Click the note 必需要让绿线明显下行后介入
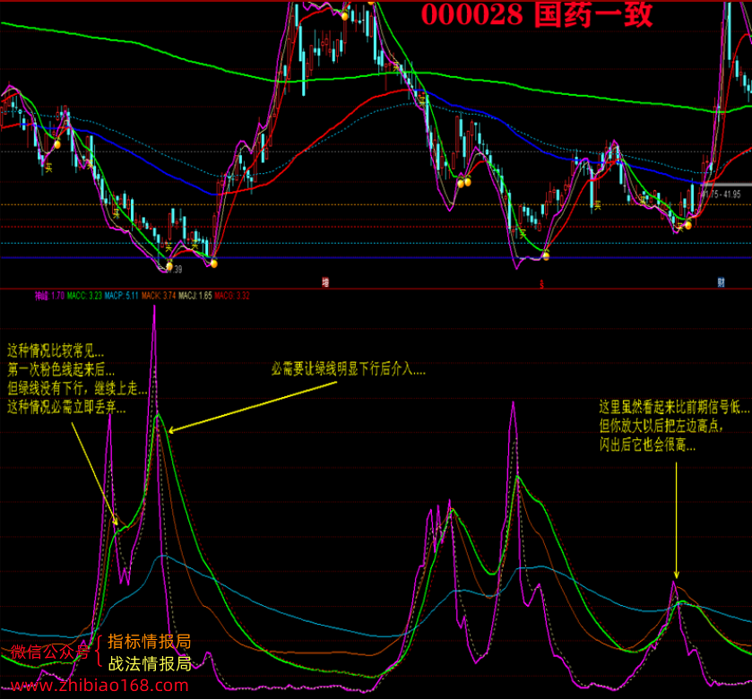752x700 pixels. pyautogui.click(x=348, y=368)
